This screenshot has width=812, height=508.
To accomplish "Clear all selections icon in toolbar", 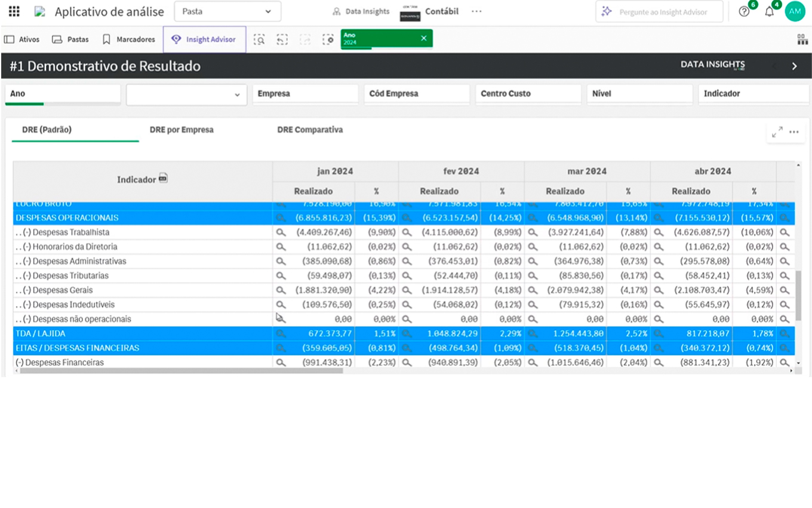I will [328, 39].
